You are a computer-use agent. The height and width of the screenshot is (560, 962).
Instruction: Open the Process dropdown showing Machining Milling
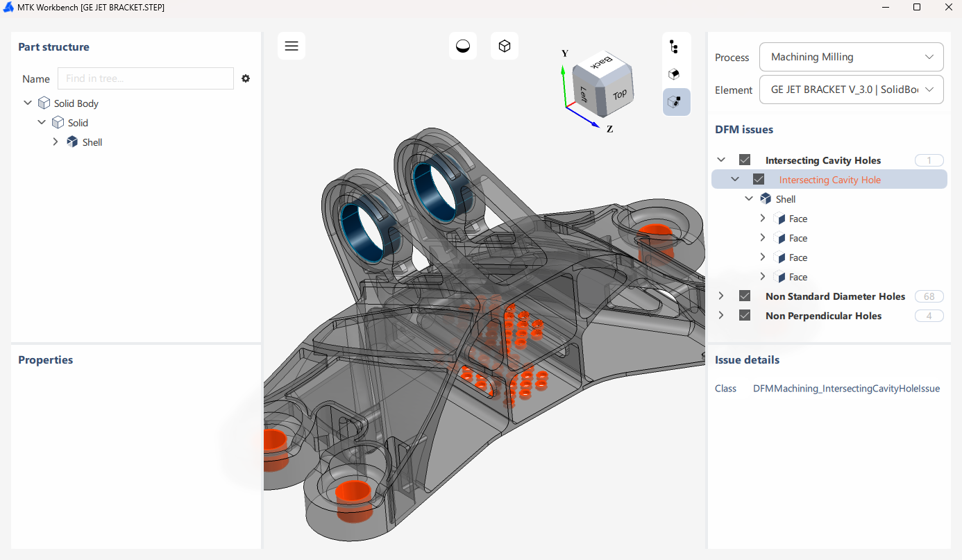pos(851,57)
